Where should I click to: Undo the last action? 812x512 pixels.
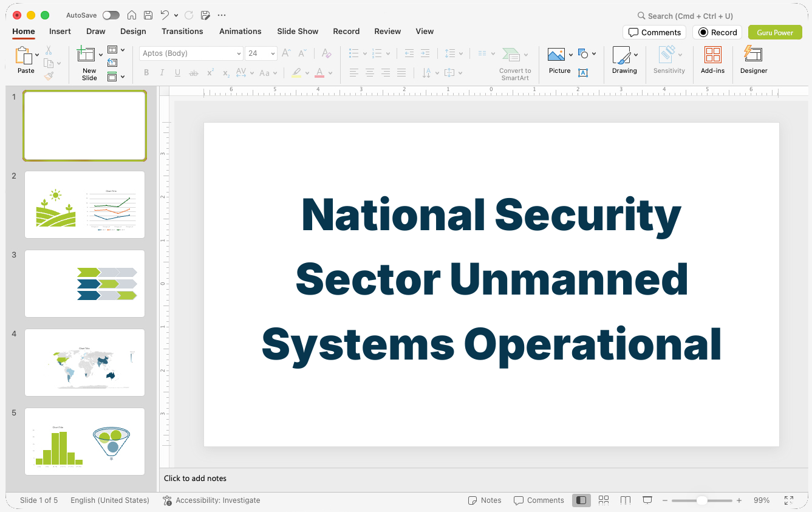(165, 15)
